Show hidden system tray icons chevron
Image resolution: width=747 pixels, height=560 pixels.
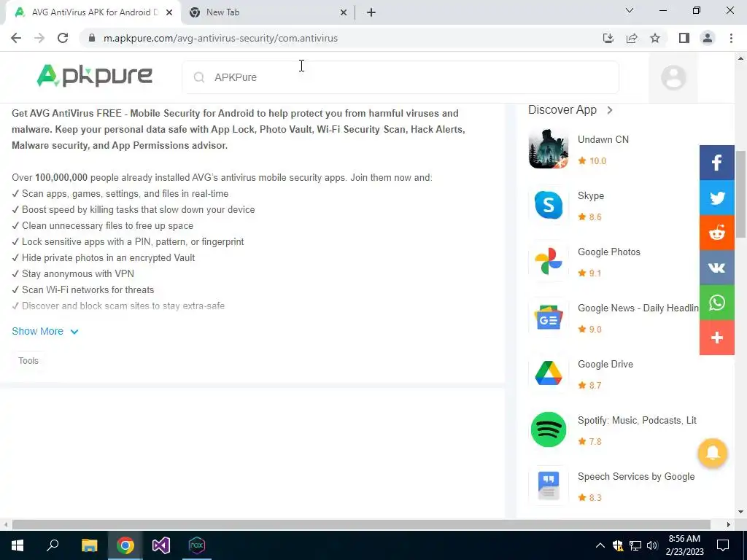click(x=600, y=545)
